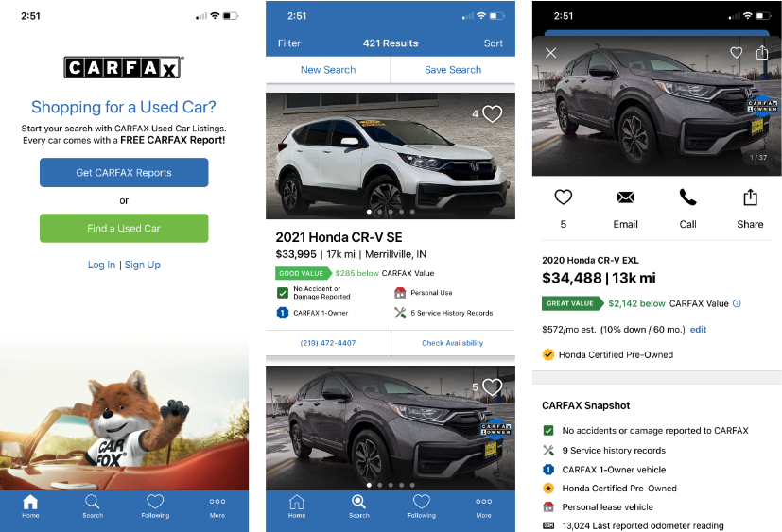Edit the monthly payment estimate
782x532 pixels.
pos(698,330)
